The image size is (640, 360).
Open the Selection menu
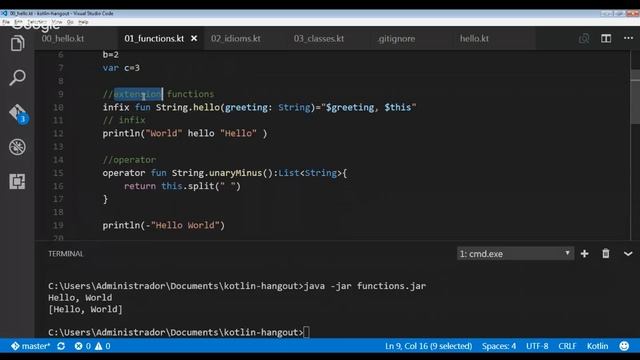(x=37, y=22)
